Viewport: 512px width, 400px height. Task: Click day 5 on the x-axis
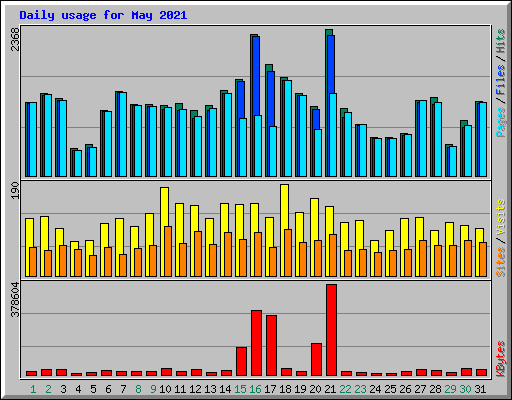(x=93, y=389)
